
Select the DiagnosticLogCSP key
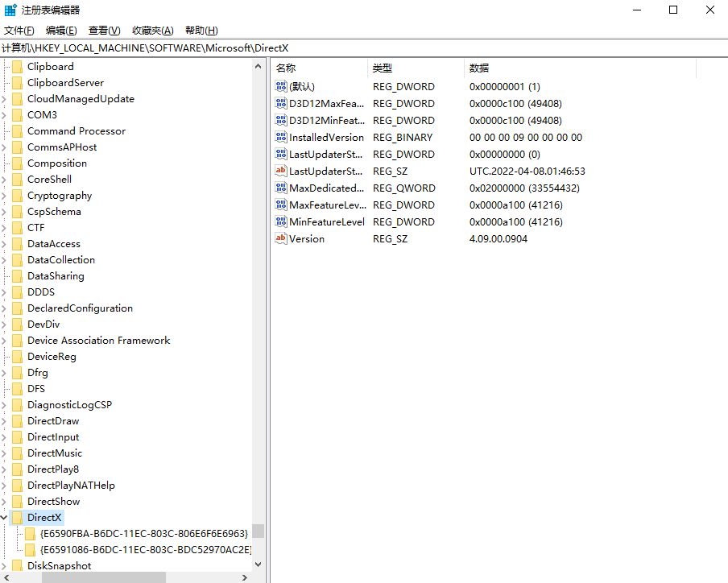click(69, 405)
